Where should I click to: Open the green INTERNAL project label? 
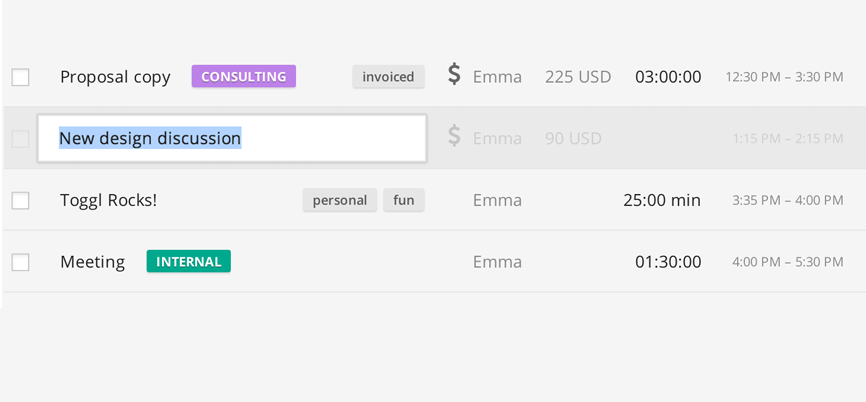click(188, 261)
